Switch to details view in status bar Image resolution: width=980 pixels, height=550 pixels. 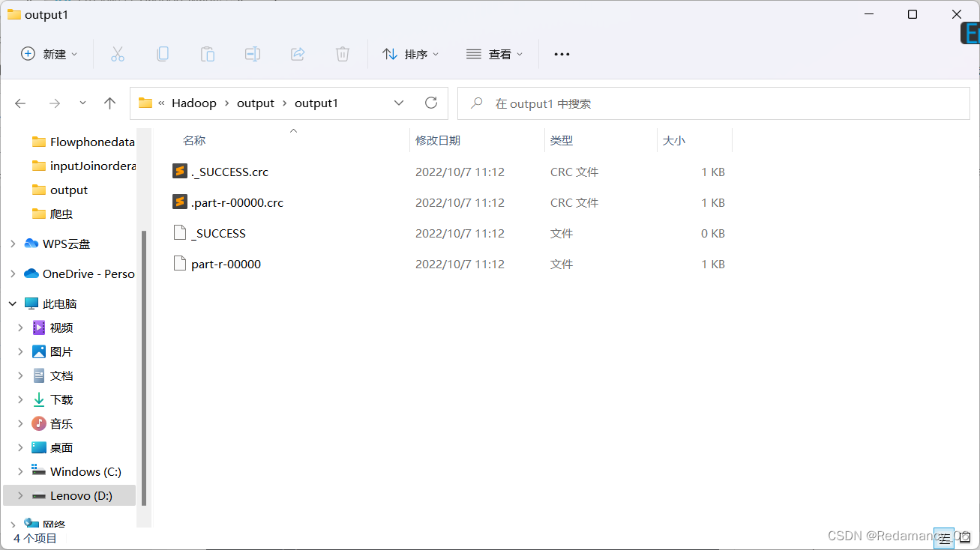pyautogui.click(x=943, y=538)
